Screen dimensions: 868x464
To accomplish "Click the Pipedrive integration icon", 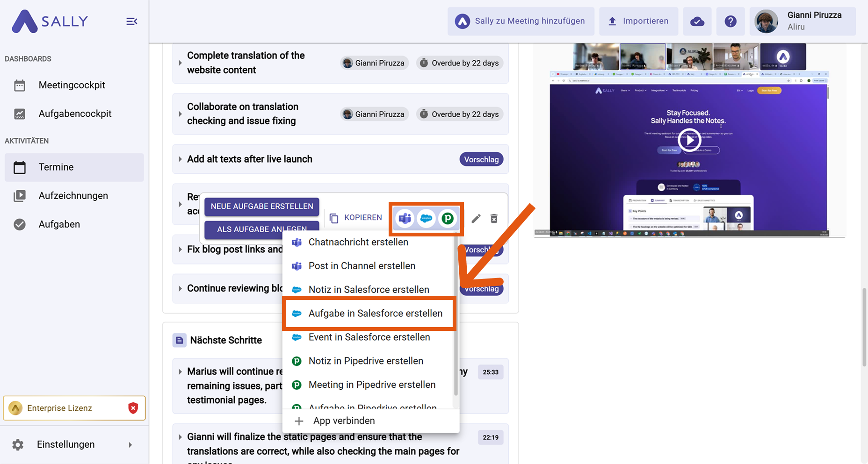I will (x=448, y=218).
